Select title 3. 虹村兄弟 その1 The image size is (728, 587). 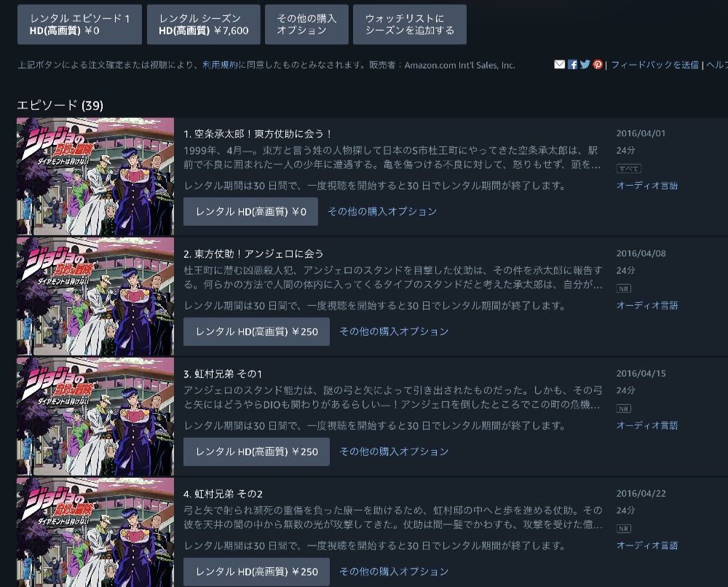(223, 374)
